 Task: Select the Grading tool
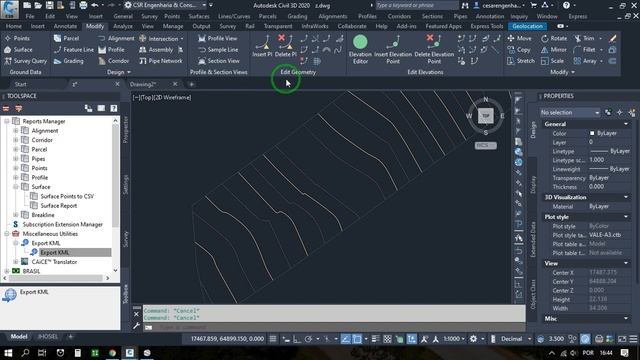[x=69, y=61]
